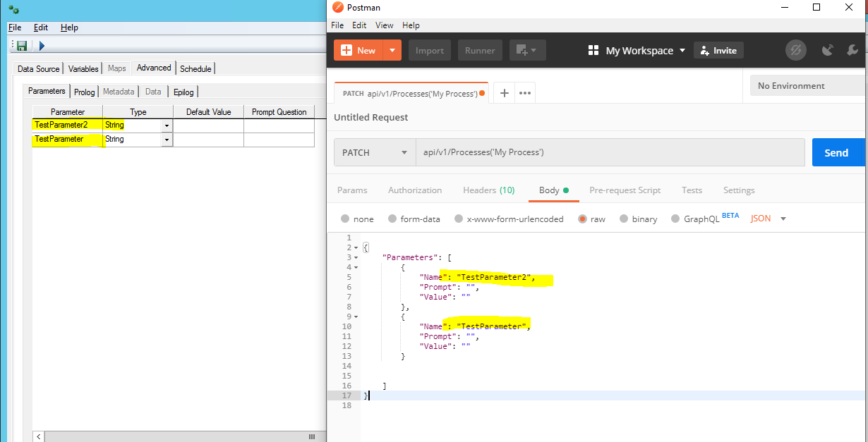868x442 pixels.
Task: Select the GraphQL body radio option
Action: pos(675,219)
